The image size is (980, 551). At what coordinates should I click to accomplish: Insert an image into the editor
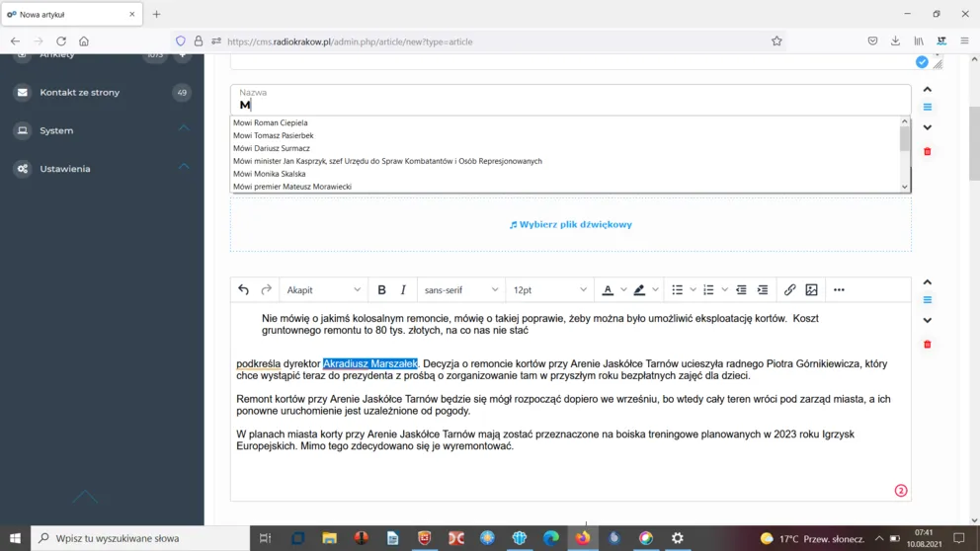coord(811,290)
